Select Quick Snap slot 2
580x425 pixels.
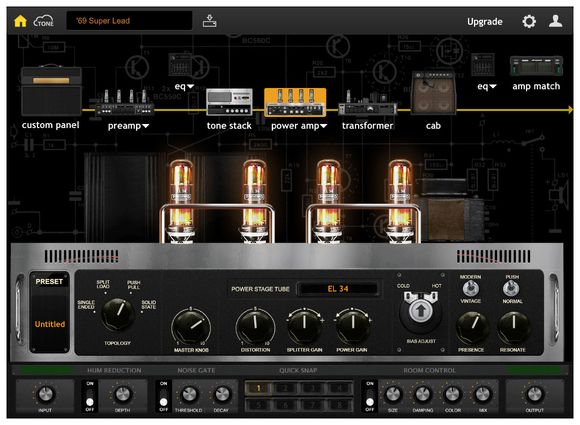[x=286, y=388]
